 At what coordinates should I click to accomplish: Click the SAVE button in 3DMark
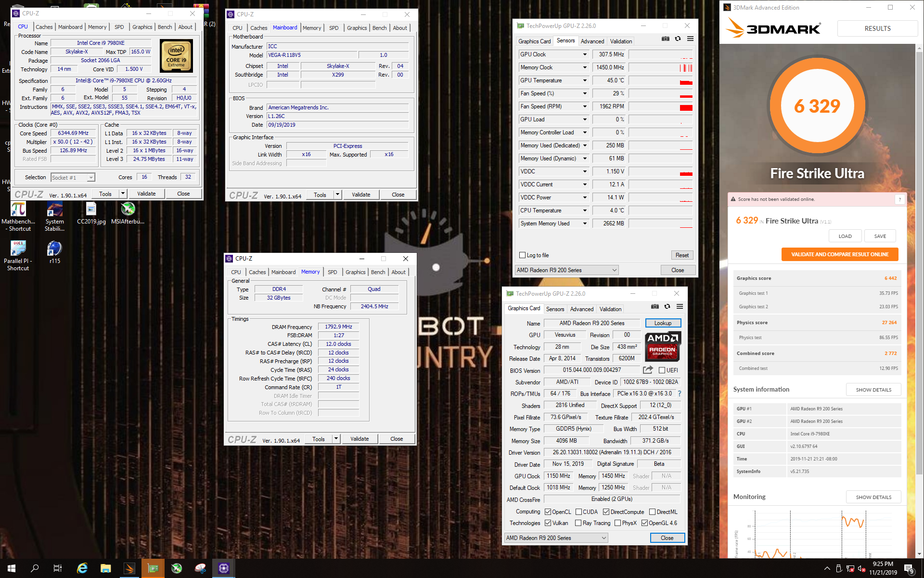(x=880, y=236)
